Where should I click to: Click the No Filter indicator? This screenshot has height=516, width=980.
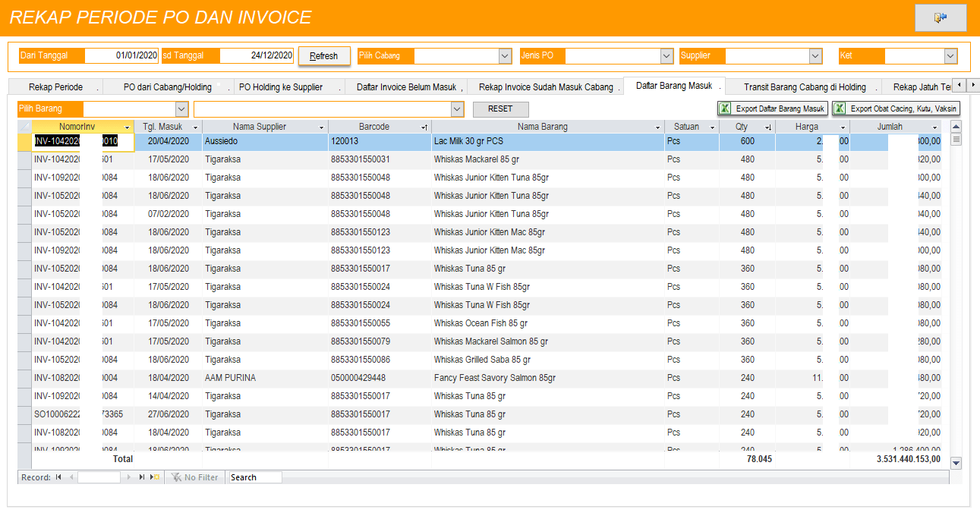pyautogui.click(x=195, y=477)
